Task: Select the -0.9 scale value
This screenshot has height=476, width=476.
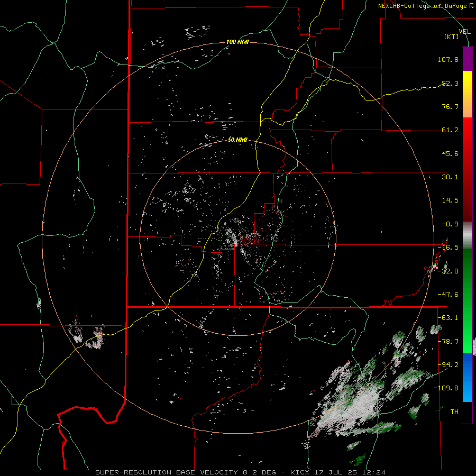Action: coord(450,224)
